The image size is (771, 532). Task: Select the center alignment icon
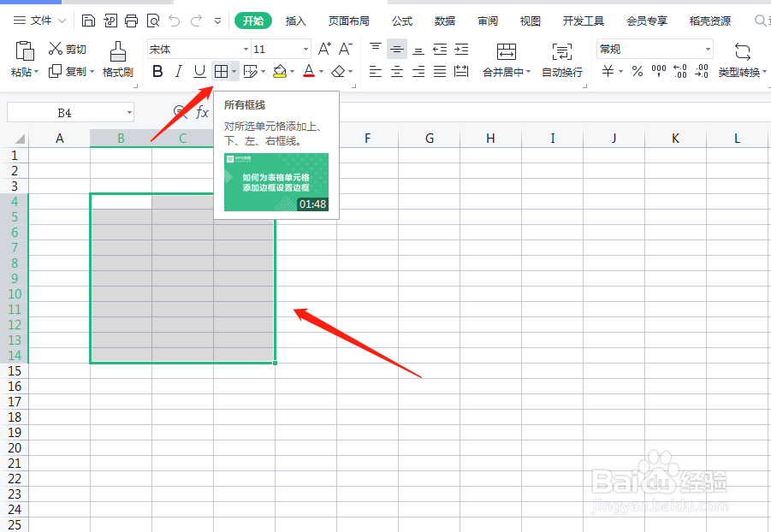click(396, 71)
